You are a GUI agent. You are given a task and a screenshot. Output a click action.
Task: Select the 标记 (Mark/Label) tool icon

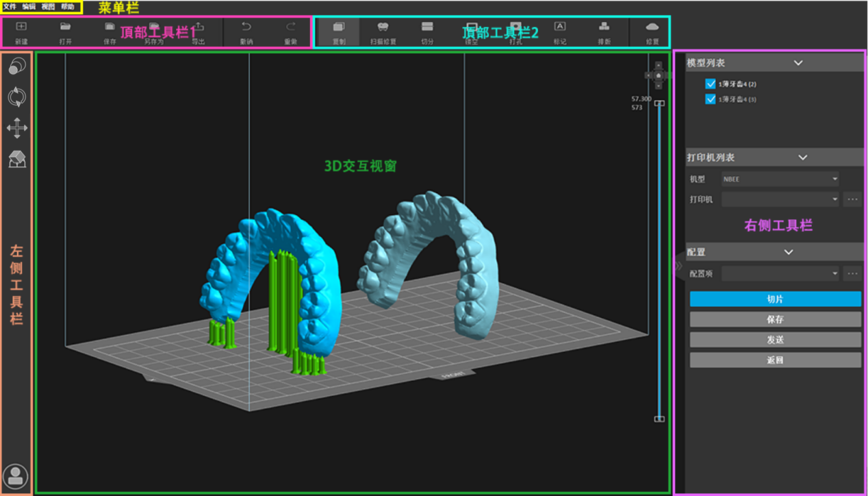(560, 27)
